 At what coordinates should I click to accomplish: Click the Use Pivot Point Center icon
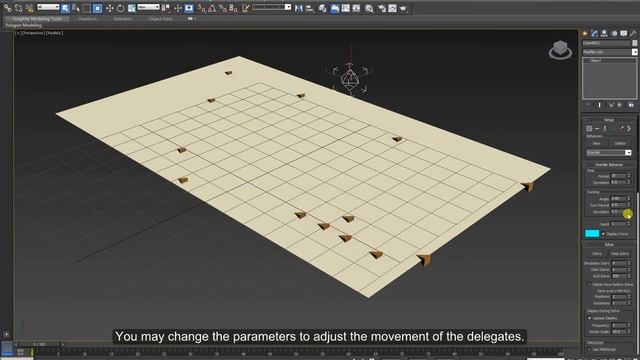166,8
